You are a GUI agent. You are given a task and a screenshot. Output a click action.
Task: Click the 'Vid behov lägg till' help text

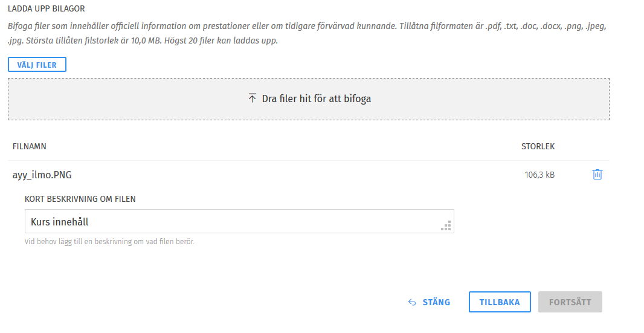coord(109,242)
